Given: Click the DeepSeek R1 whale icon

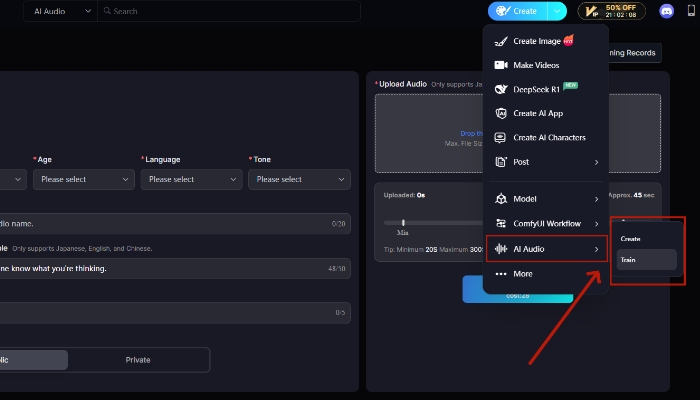Looking at the screenshot, I should click(501, 89).
